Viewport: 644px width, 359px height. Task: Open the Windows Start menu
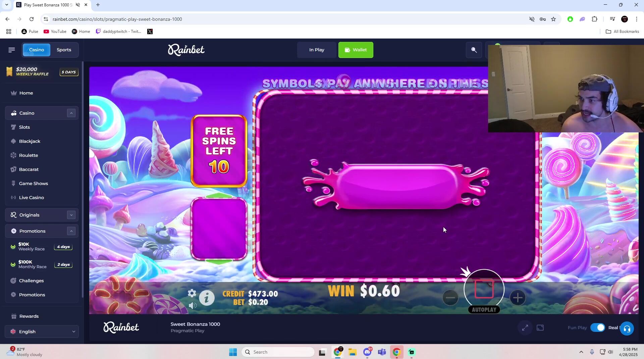pyautogui.click(x=233, y=352)
